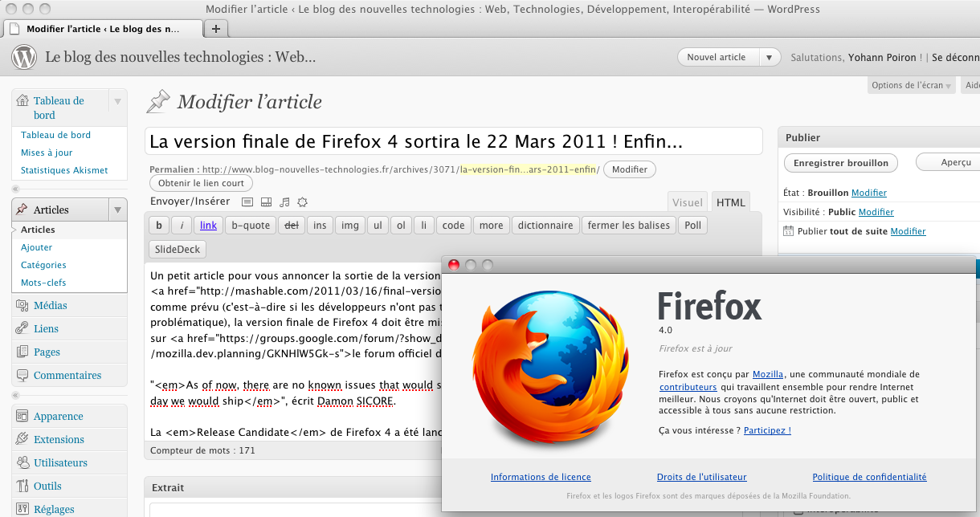The image size is (980, 517).
Task: Click the dictionnaire button
Action: coord(545,226)
